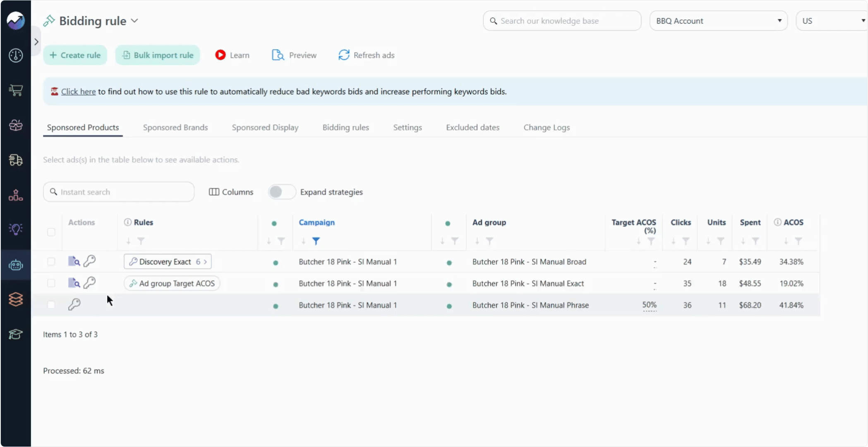This screenshot has width=868, height=447.
Task: Open the Change Logs tab
Action: [x=547, y=127]
